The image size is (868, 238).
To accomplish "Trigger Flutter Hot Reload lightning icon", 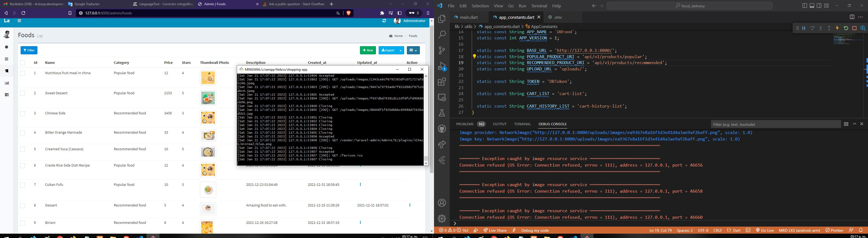I will pyautogui.click(x=837, y=28).
